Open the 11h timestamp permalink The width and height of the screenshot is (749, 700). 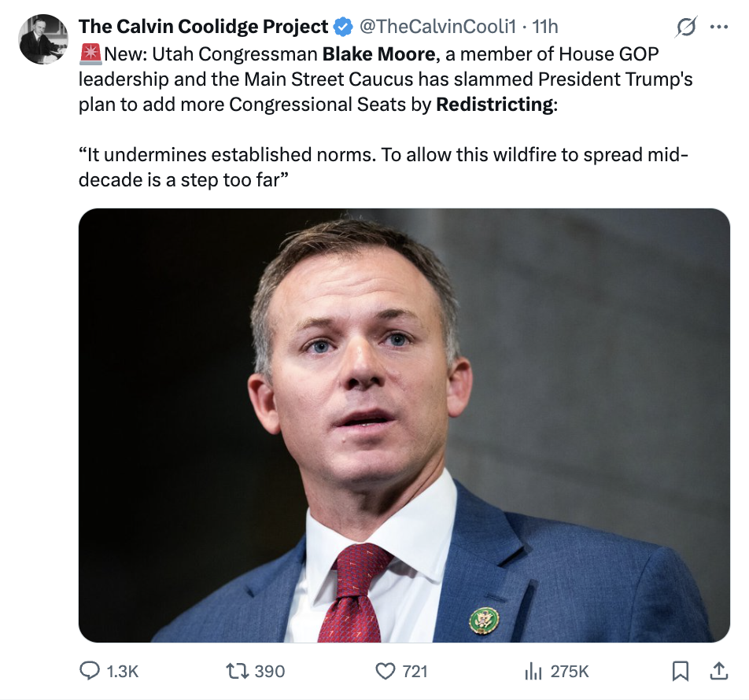[x=545, y=27]
